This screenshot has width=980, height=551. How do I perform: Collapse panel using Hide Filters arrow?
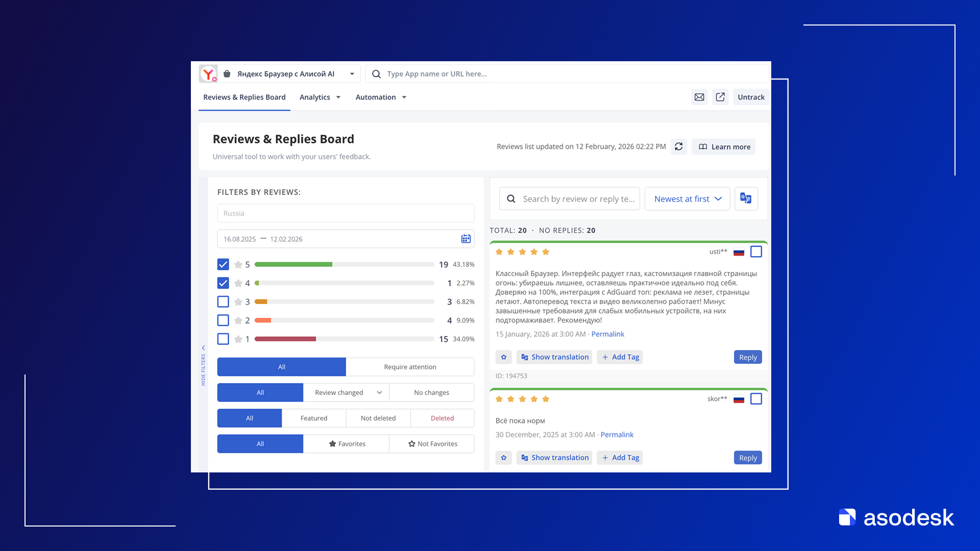pyautogui.click(x=203, y=348)
